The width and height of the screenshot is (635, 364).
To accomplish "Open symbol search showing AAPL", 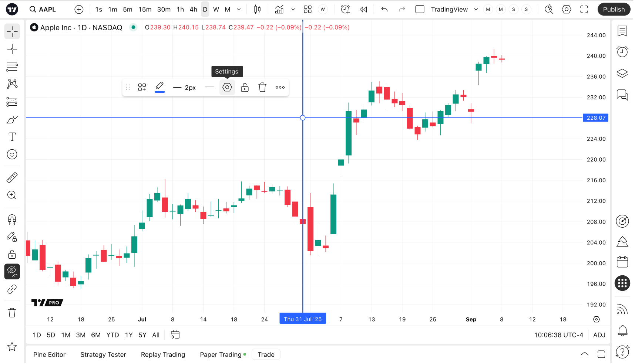I will pos(43,9).
